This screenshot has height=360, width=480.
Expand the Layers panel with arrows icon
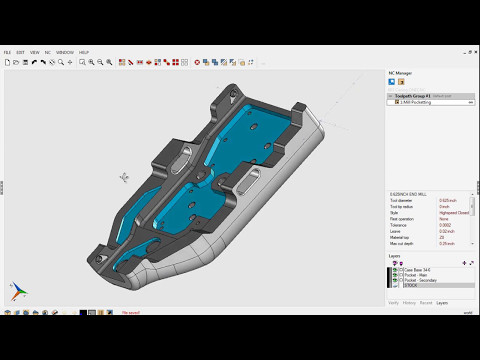tap(471, 263)
